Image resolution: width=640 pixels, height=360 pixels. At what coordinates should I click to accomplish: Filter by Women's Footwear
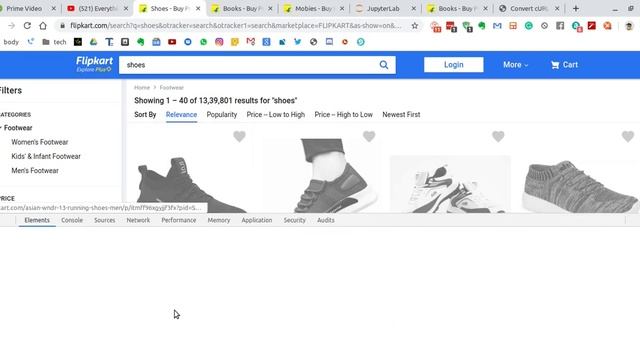point(40,142)
